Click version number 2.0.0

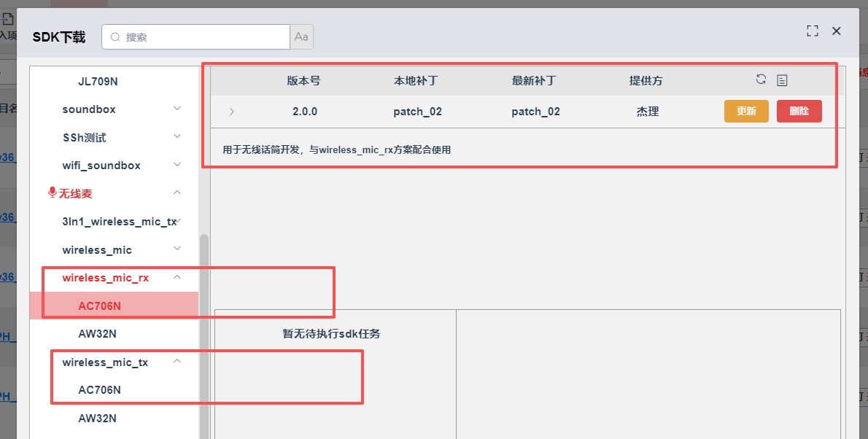(x=305, y=112)
